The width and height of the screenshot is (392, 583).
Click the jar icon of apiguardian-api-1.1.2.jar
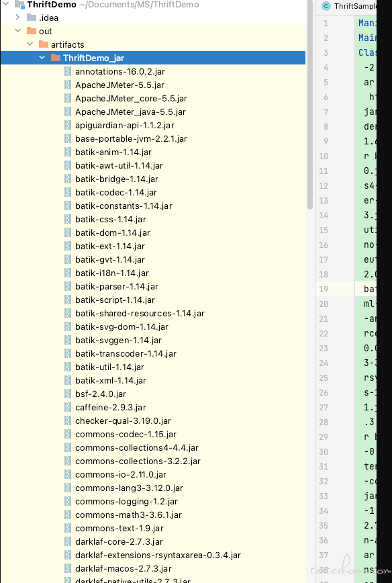tap(68, 124)
